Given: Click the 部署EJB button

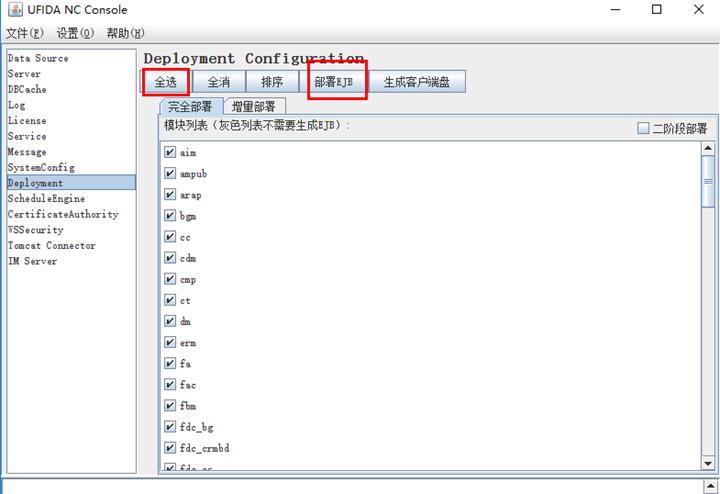Looking at the screenshot, I should click(334, 82).
